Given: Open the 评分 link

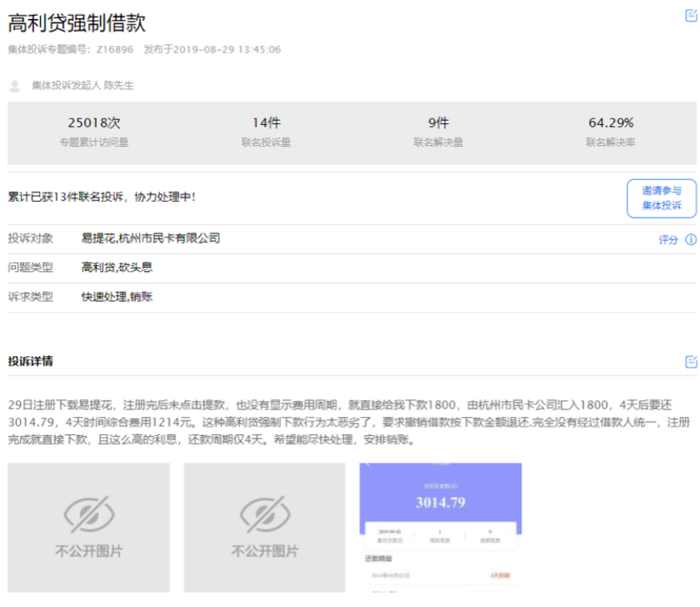Looking at the screenshot, I should (667, 240).
